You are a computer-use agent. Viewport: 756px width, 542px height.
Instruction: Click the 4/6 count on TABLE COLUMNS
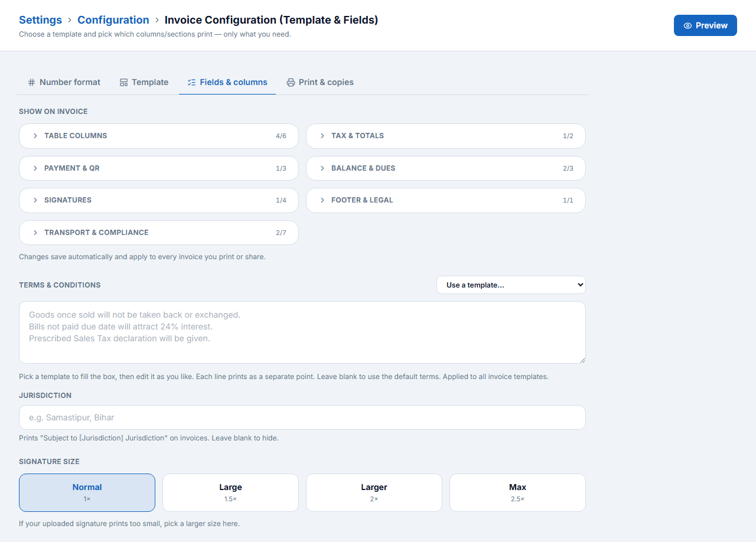(x=281, y=136)
